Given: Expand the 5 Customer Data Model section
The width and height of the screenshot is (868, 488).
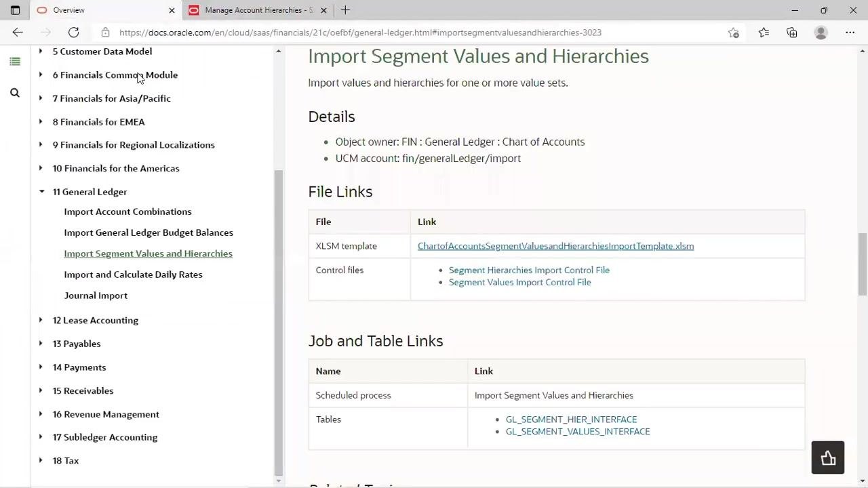Looking at the screenshot, I should click(41, 52).
